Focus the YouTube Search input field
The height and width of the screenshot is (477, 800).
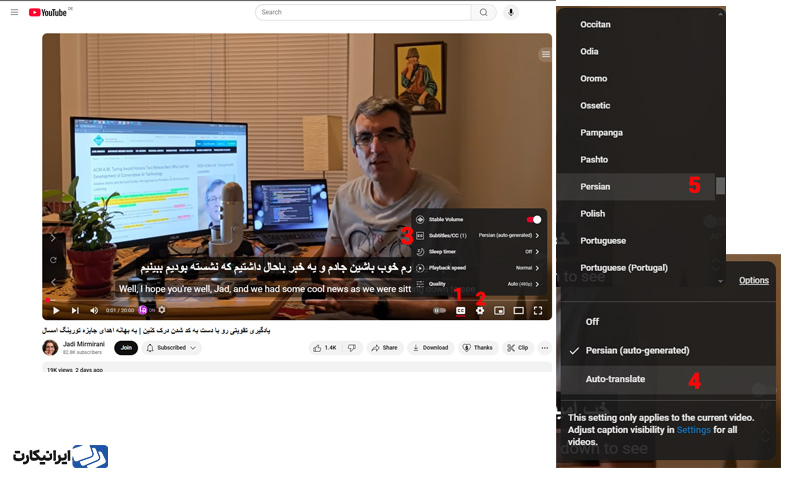click(x=363, y=12)
